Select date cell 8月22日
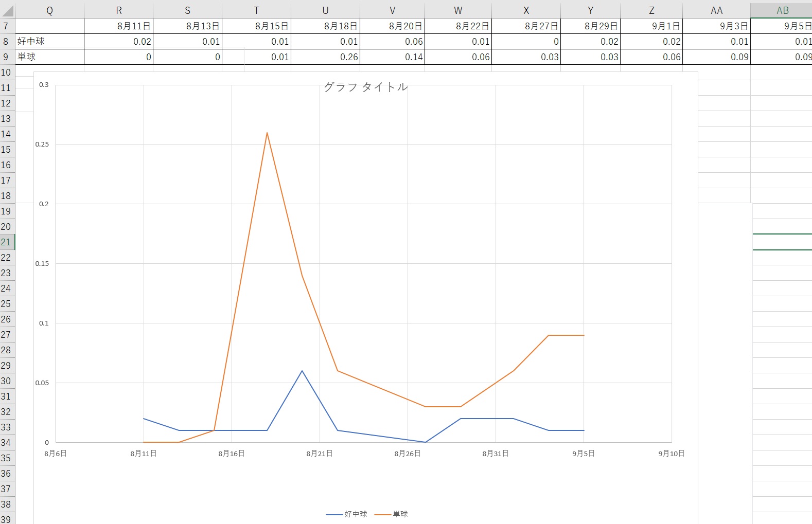This screenshot has height=524, width=812. click(458, 26)
